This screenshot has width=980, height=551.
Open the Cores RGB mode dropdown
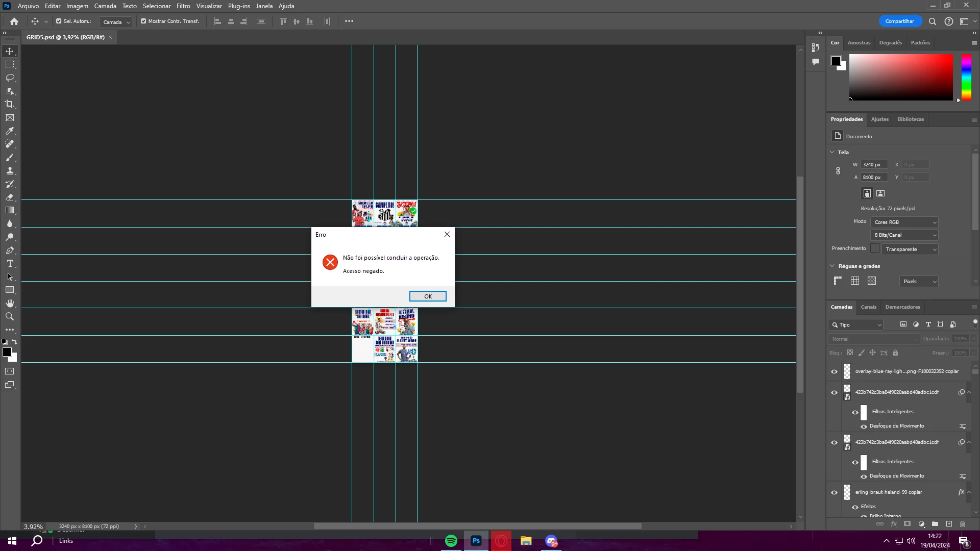(x=904, y=222)
